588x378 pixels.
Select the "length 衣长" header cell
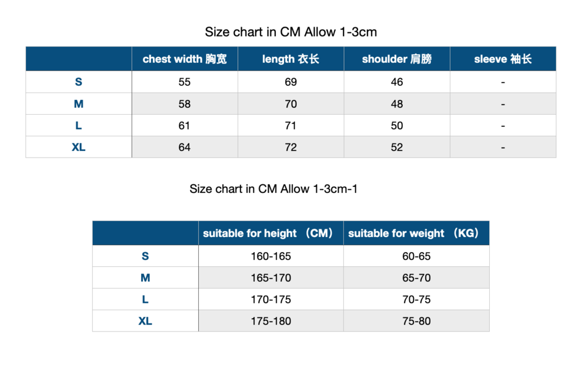click(290, 59)
